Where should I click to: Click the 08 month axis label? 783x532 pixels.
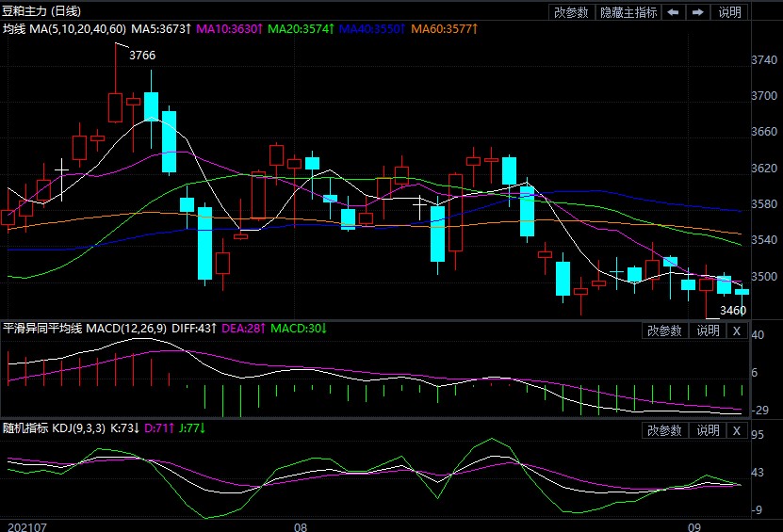301,527
